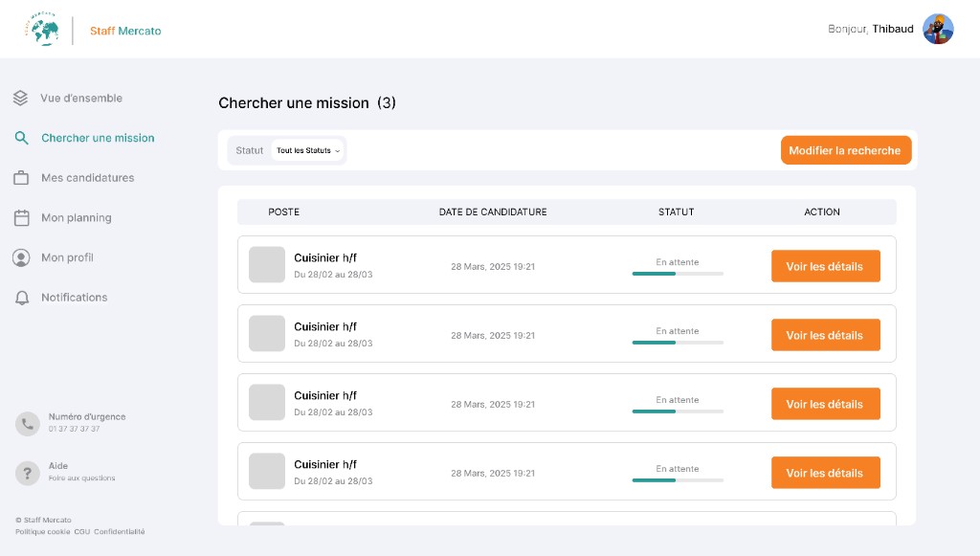Open Notifications page
980x556 pixels.
coord(75,298)
